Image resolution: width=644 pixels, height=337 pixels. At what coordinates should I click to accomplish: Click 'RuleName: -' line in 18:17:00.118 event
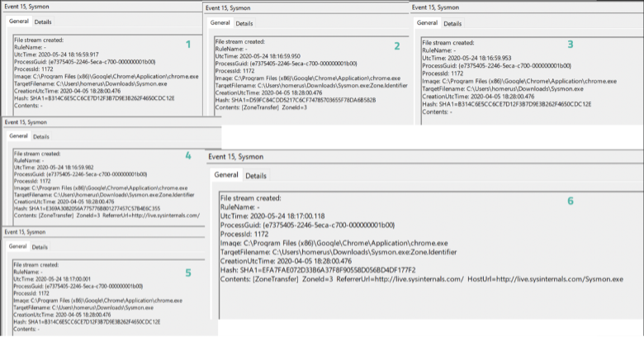point(240,207)
